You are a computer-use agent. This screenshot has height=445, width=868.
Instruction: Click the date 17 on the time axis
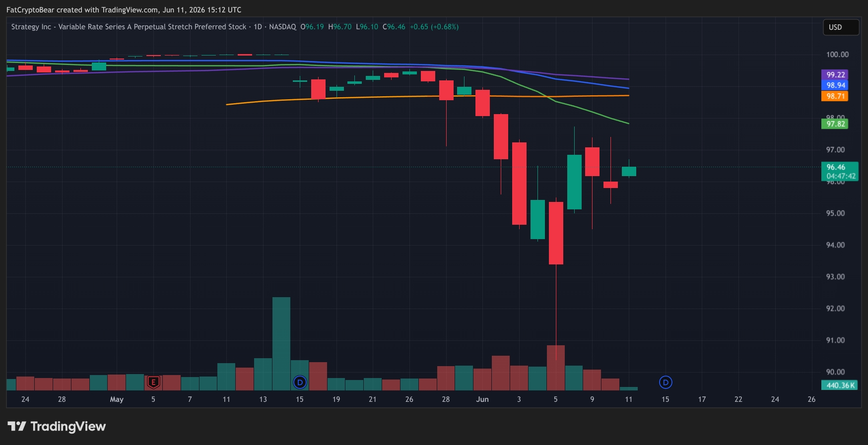point(702,399)
